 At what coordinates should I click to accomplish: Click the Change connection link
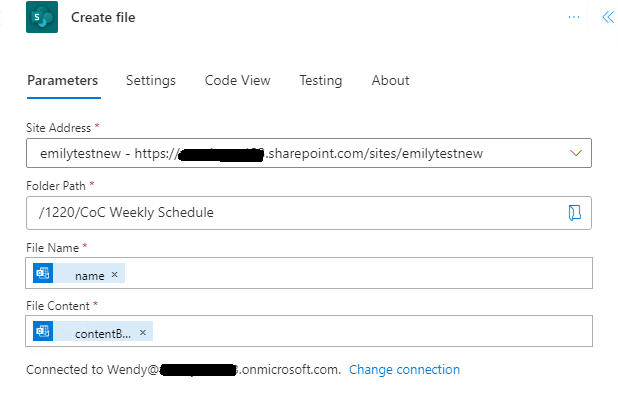point(404,369)
